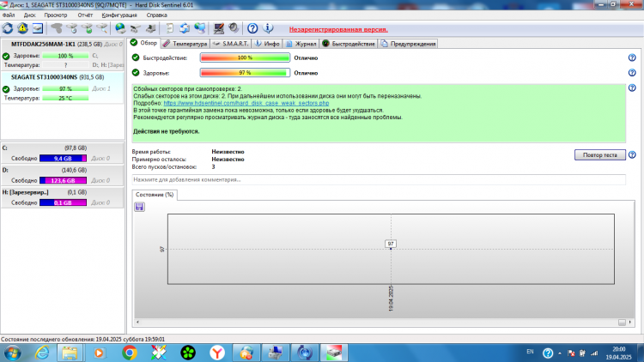Image resolution: width=644 pixels, height=362 pixels.
Task: Click the Здоровье 97 % gradient bar
Action: (245, 73)
